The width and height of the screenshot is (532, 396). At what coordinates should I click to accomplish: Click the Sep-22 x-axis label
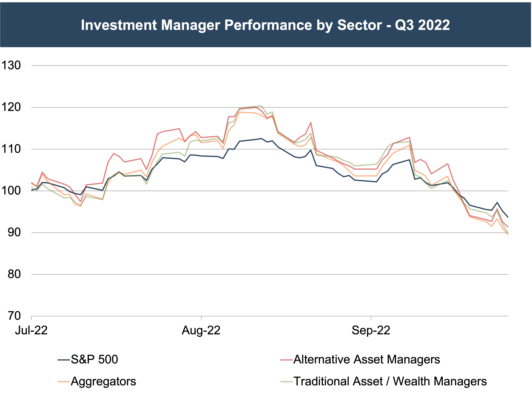[371, 330]
